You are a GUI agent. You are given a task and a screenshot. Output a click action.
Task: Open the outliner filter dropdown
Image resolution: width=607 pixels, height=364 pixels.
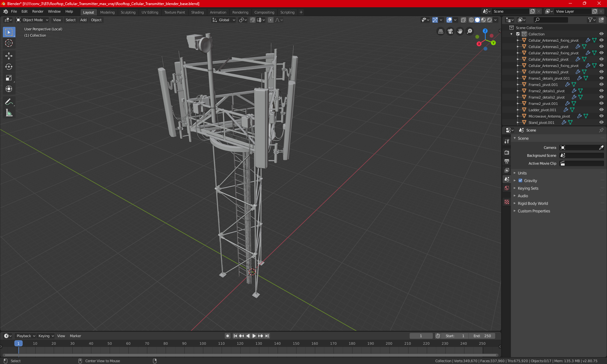click(x=592, y=20)
